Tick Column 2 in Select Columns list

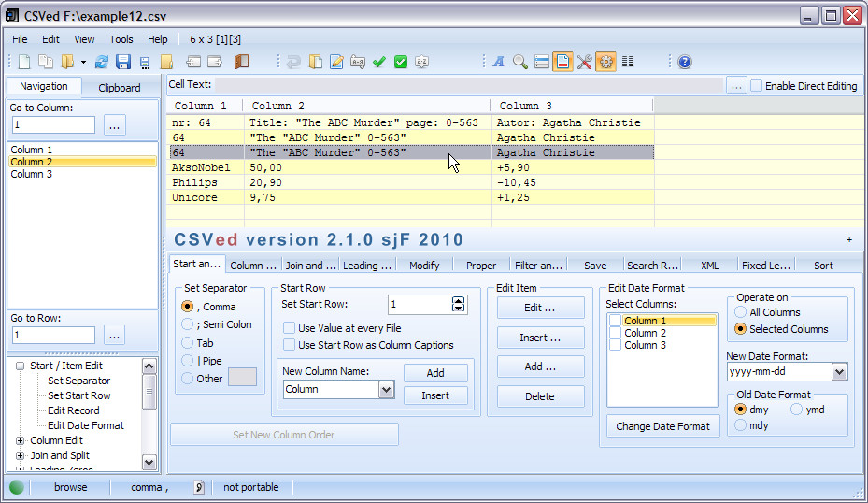tap(615, 333)
